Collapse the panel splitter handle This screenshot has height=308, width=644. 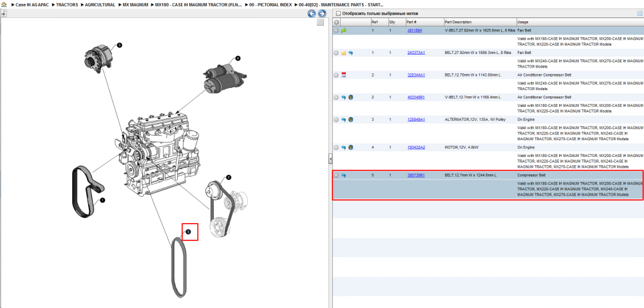coord(330,158)
